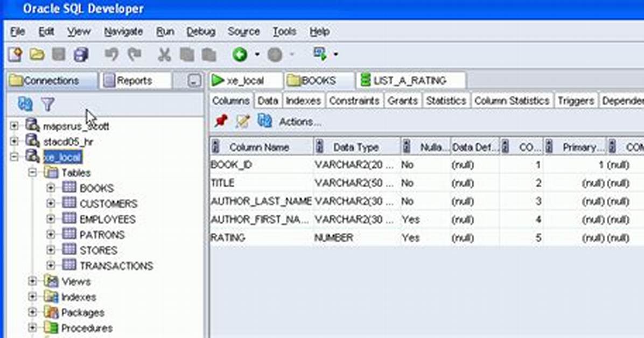Expand the stacd05_hr connection node

click(x=15, y=141)
